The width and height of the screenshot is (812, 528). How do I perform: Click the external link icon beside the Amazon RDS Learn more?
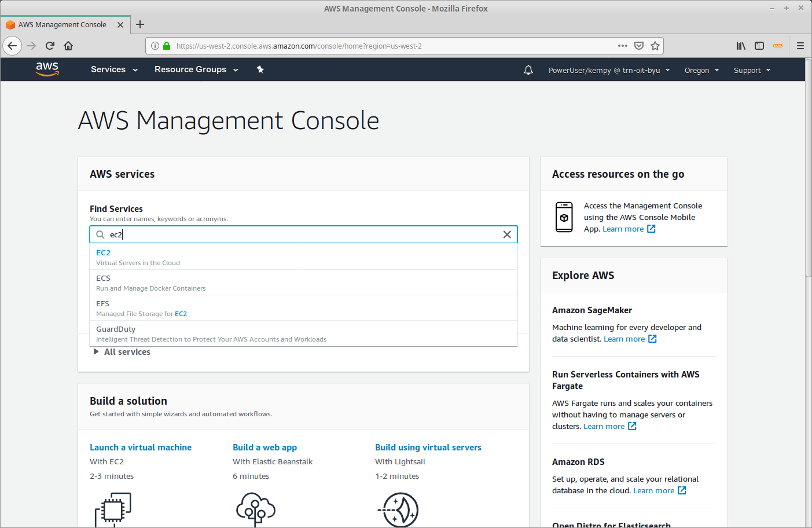tap(682, 490)
